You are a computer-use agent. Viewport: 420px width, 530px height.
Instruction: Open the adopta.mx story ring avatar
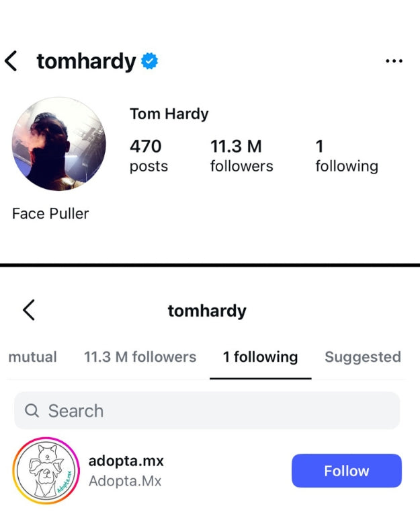[46, 470]
